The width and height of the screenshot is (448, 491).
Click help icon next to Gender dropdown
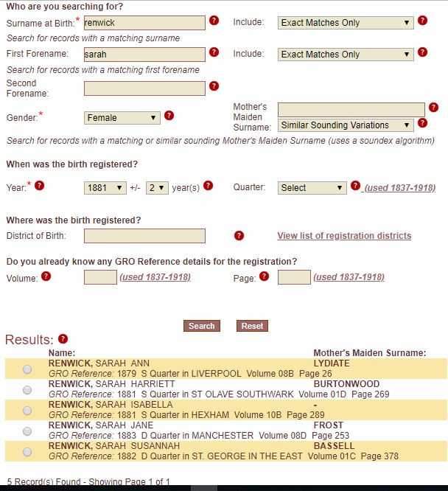point(169,116)
